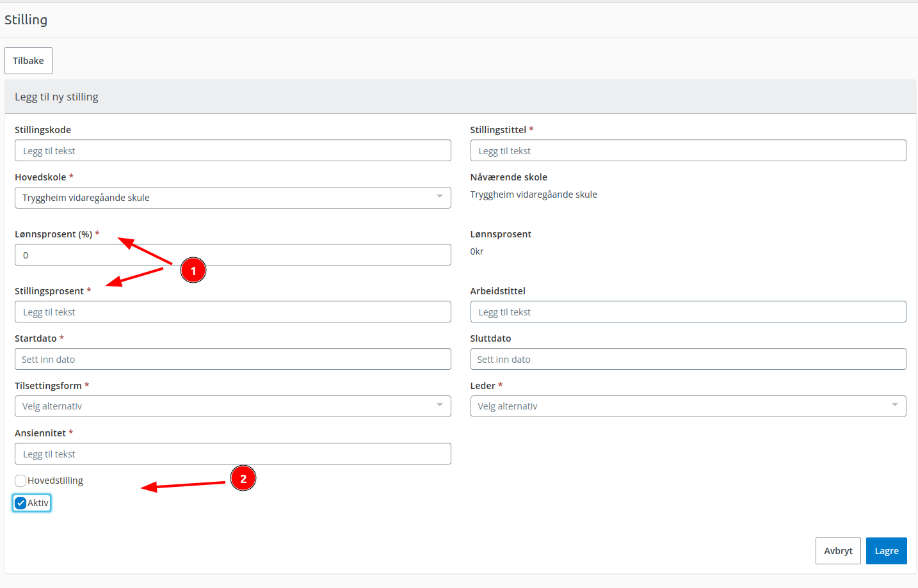Expand the Tilsettingsform dropdown
The image size is (918, 588).
point(233,406)
